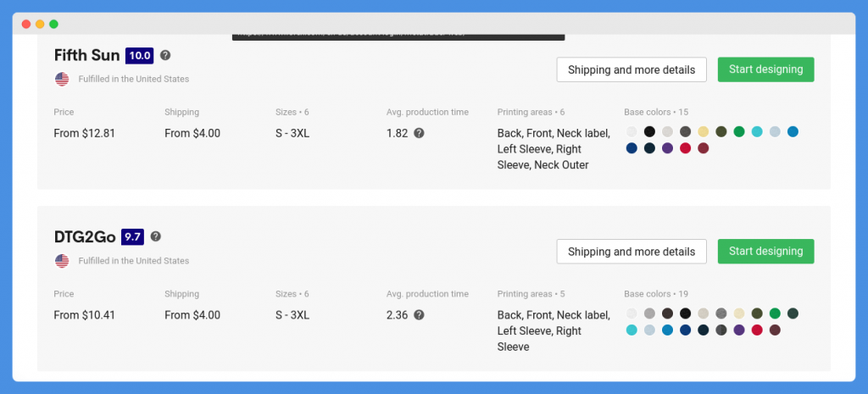
Task: Click the US flag icon under DTG2Go
Action: click(62, 261)
